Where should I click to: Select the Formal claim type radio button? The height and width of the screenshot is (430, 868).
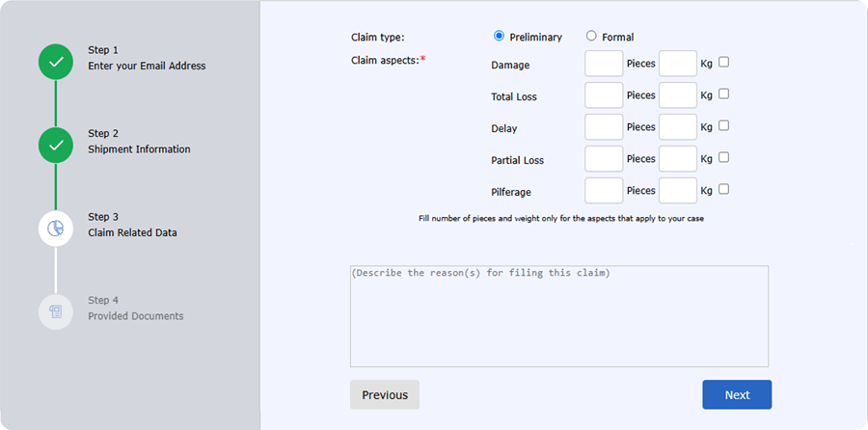(591, 36)
